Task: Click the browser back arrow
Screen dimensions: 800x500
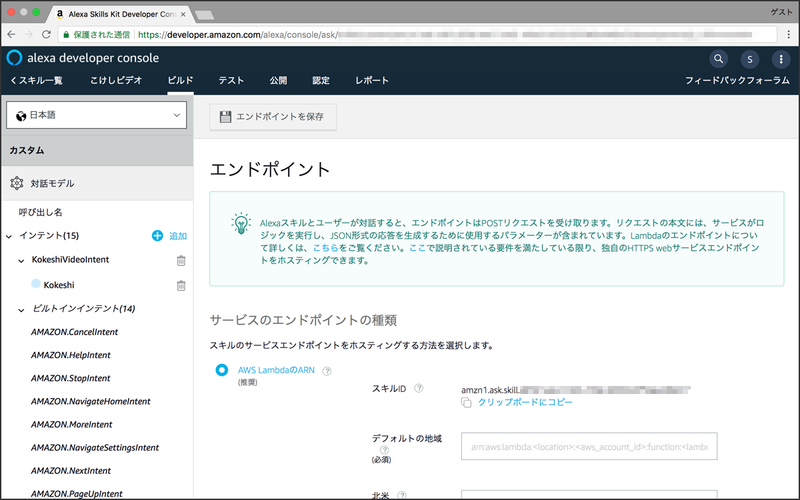Action: tap(11, 34)
